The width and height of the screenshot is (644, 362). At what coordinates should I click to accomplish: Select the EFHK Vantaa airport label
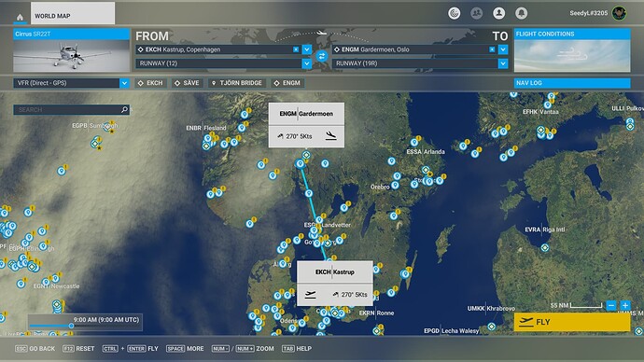(540, 112)
